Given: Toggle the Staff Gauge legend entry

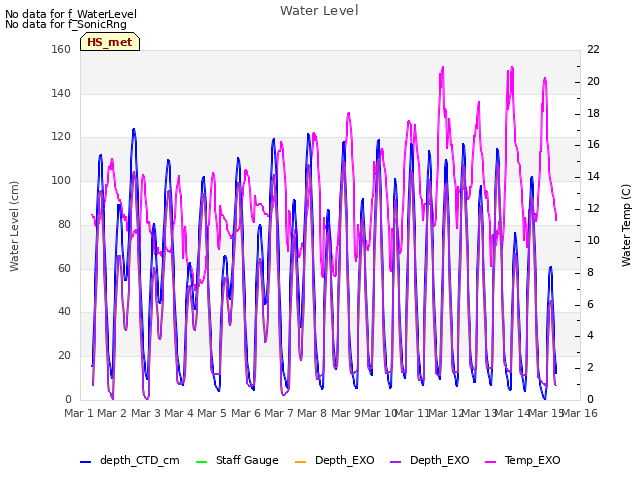Looking at the screenshot, I should (x=237, y=461).
